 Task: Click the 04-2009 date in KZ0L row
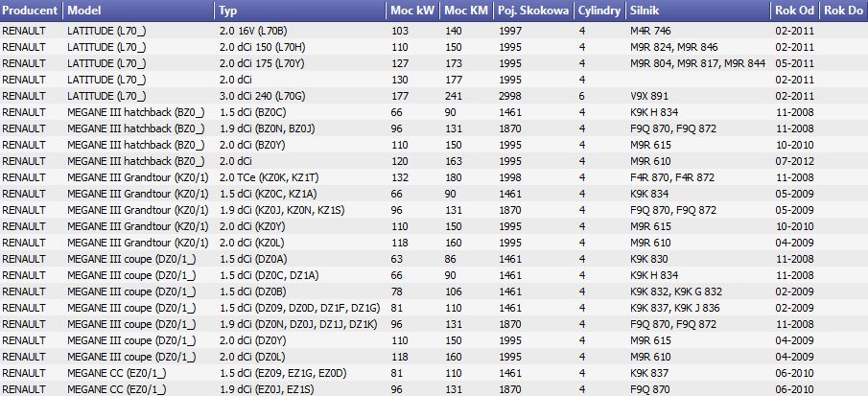794,243
